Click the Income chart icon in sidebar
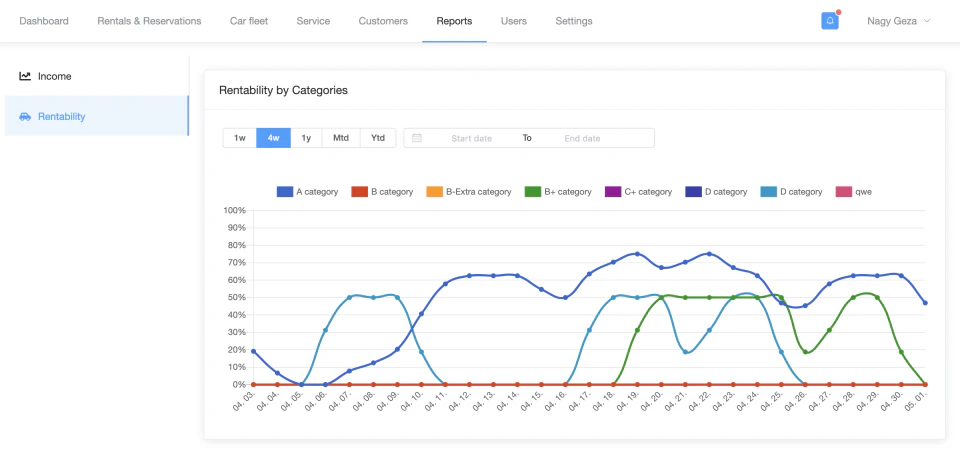This screenshot has width=960, height=451. (25, 76)
